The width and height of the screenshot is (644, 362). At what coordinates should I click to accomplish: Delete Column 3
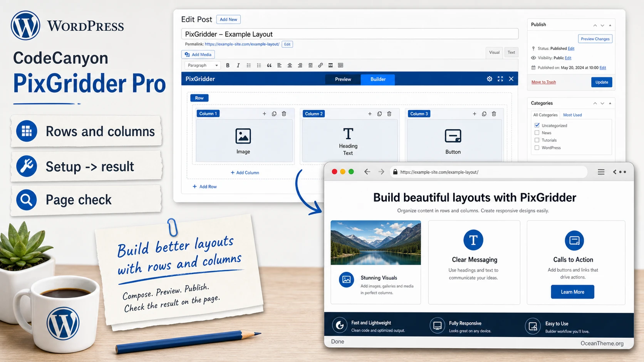494,114
